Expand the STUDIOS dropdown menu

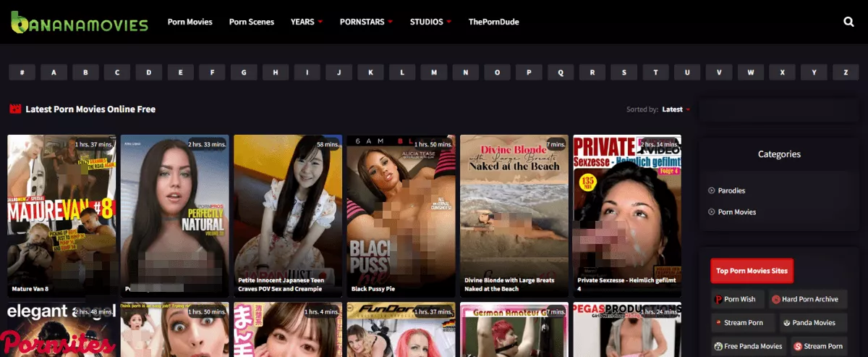tap(430, 22)
